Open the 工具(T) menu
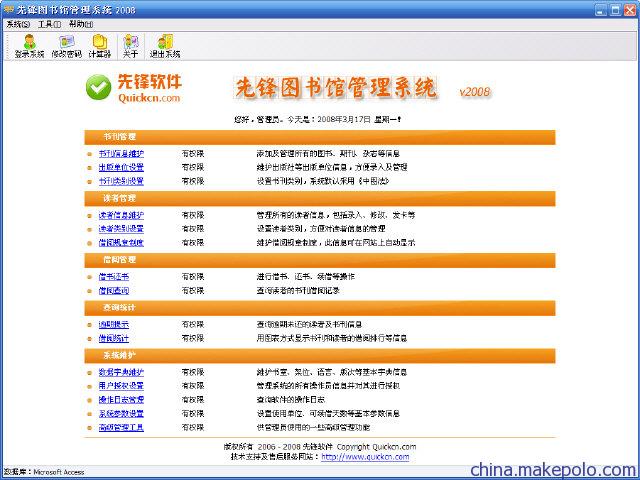 (49, 24)
